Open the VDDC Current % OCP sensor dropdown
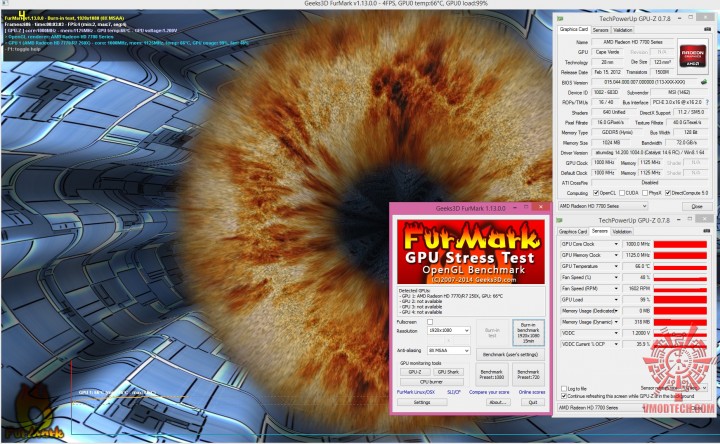720x444 pixels. click(x=616, y=344)
